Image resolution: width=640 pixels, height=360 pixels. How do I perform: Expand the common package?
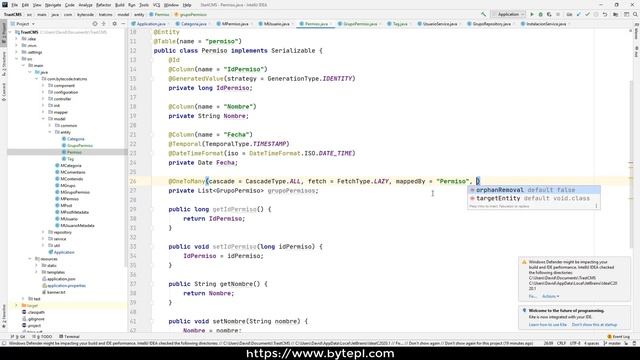click(x=50, y=125)
